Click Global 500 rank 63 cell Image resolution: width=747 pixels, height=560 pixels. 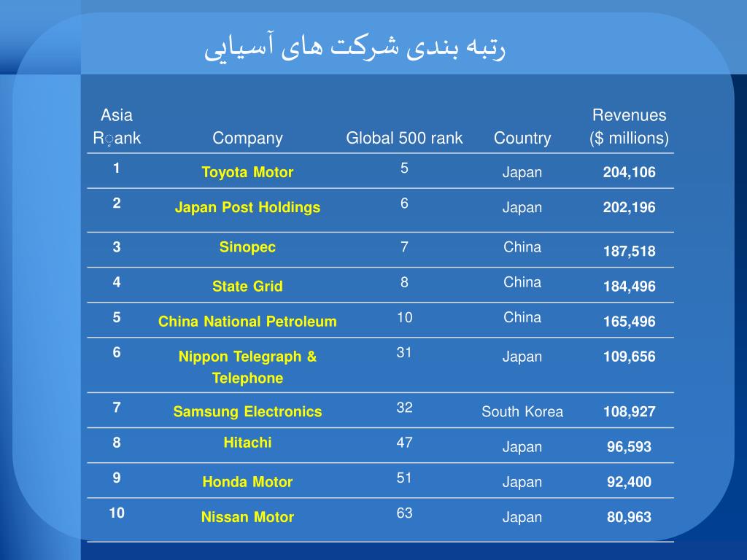pyautogui.click(x=404, y=513)
